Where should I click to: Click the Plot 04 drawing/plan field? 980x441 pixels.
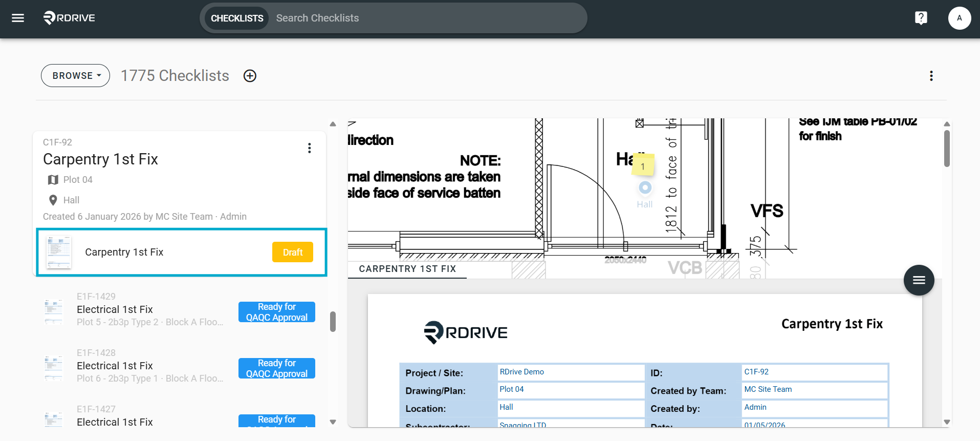(571, 390)
